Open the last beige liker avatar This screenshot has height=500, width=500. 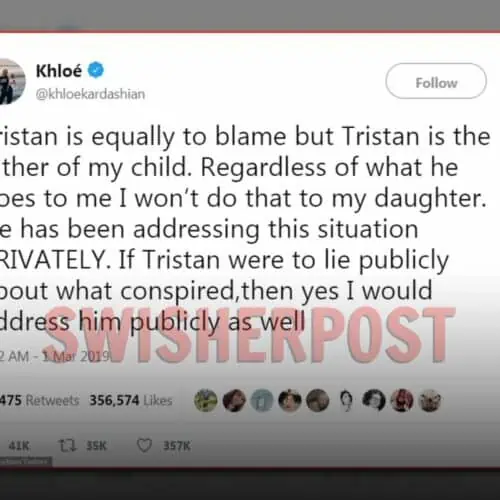click(430, 400)
